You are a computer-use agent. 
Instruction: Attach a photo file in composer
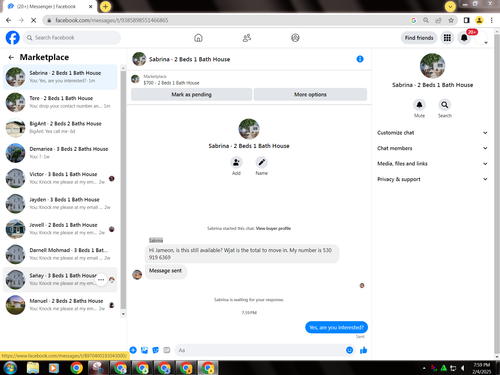[144, 350]
